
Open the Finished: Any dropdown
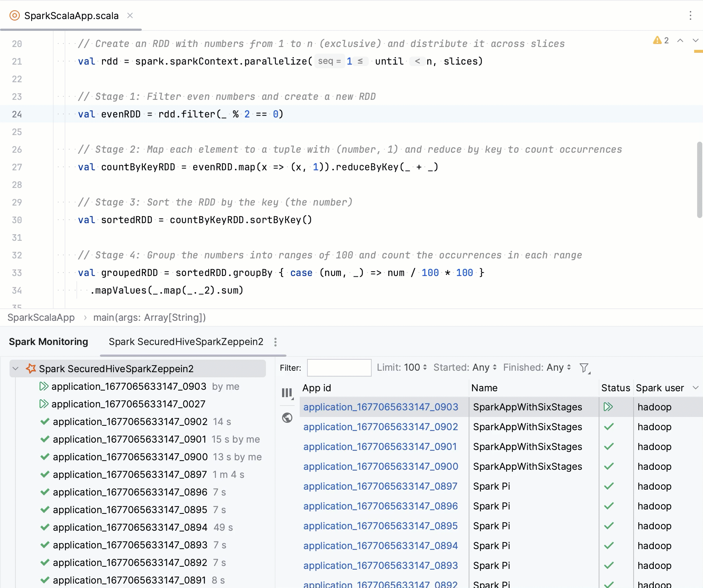pos(537,367)
